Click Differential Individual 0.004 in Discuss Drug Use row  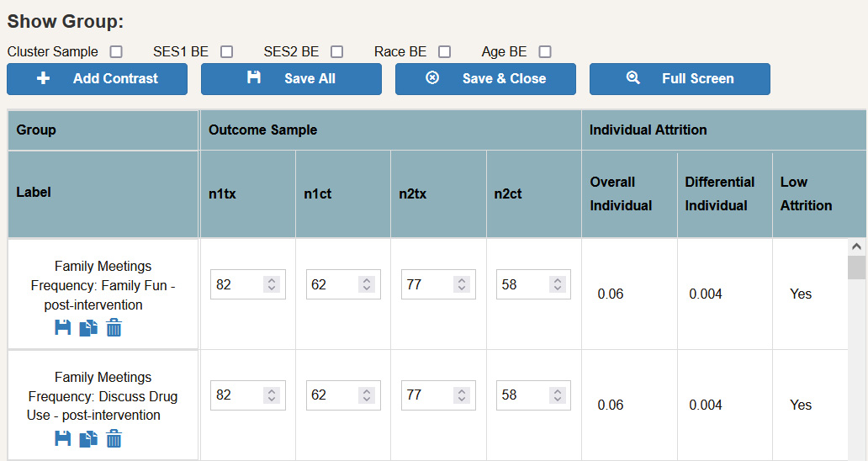click(705, 405)
